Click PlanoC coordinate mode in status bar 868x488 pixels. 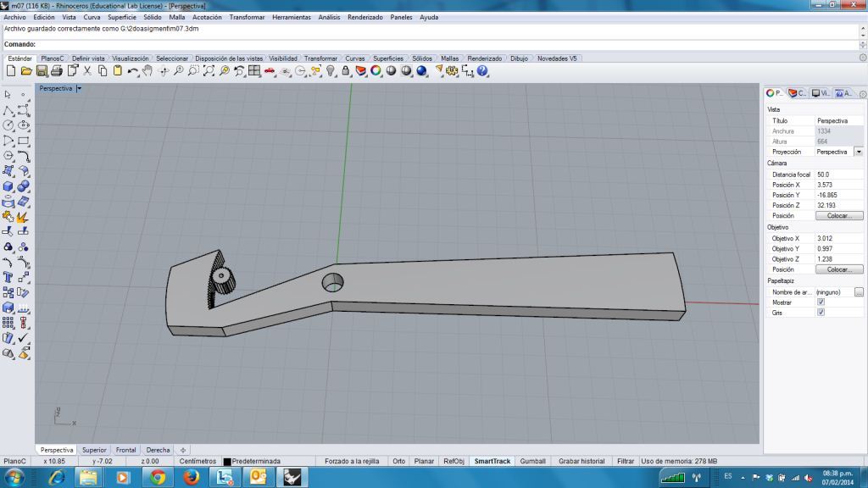[15, 461]
